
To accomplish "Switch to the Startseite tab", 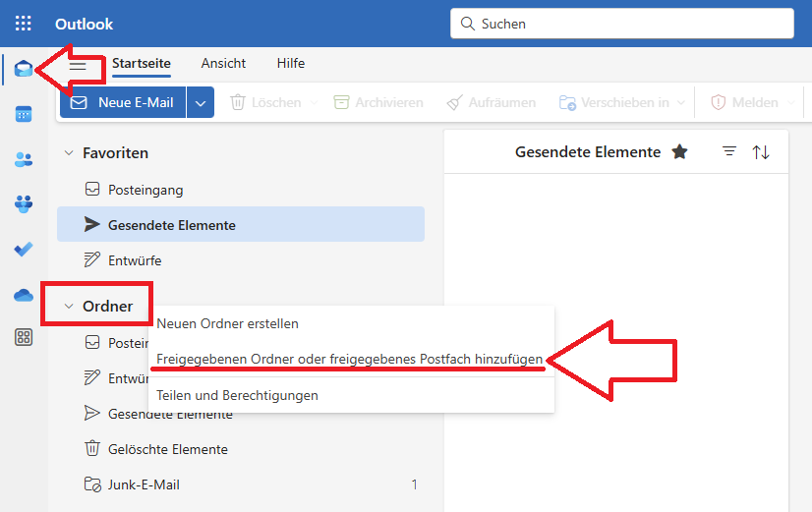I will (142, 63).
